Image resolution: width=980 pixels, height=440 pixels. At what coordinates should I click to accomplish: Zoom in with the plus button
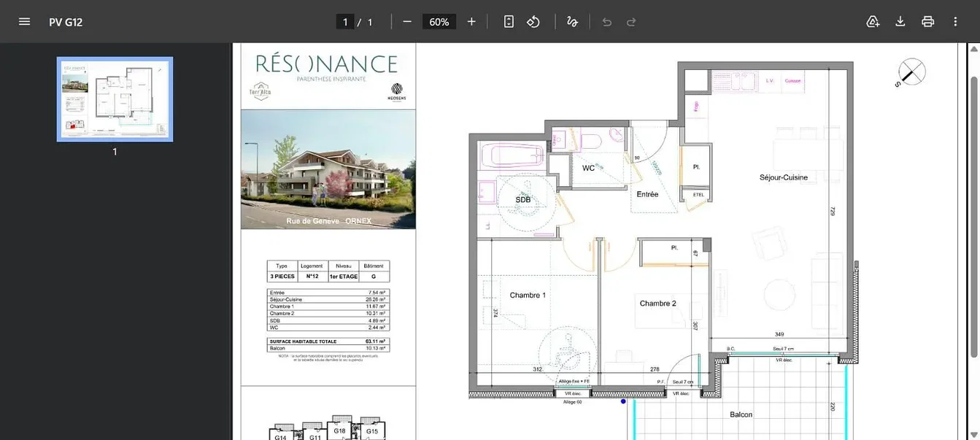(471, 21)
